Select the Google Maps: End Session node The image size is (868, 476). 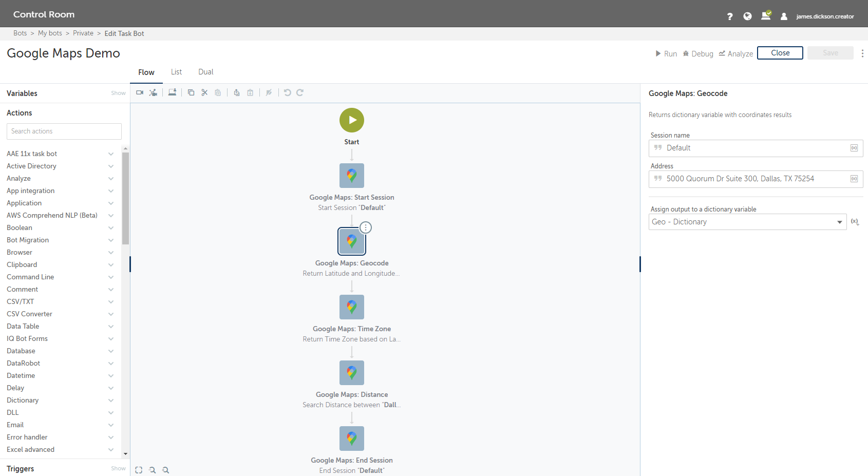(x=352, y=439)
